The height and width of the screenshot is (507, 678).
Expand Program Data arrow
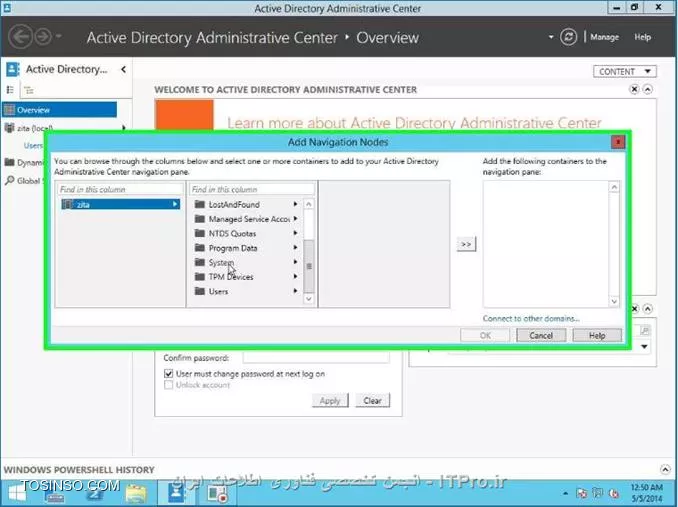295,248
